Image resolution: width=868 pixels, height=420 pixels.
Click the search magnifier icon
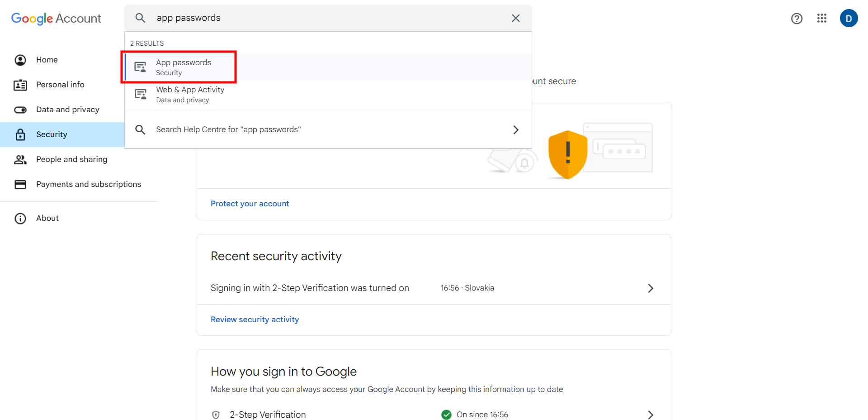[141, 18]
